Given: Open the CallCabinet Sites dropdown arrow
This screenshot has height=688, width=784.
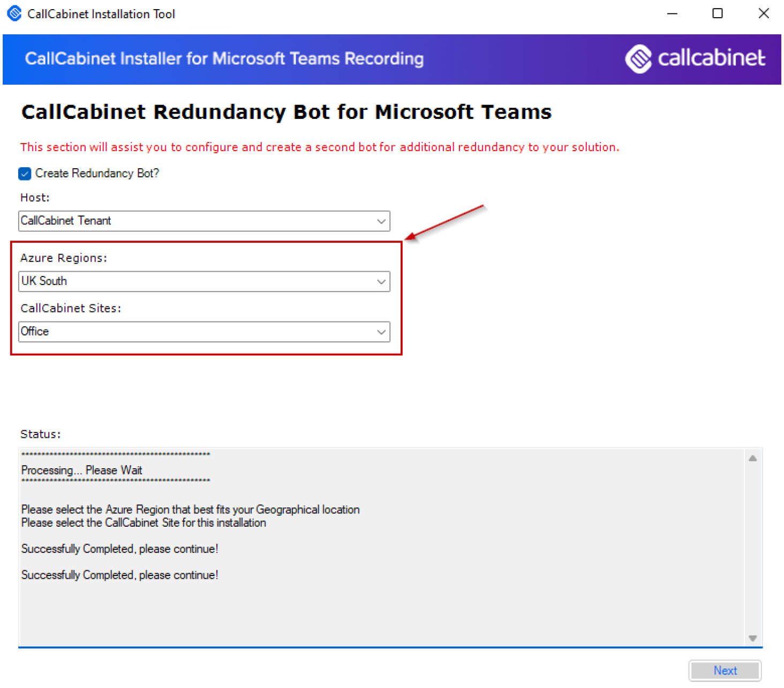Looking at the screenshot, I should pos(381,332).
